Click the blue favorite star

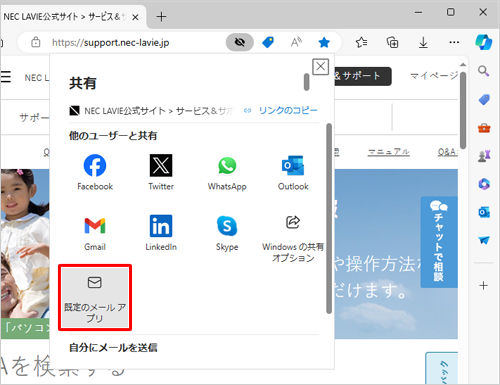tap(324, 42)
